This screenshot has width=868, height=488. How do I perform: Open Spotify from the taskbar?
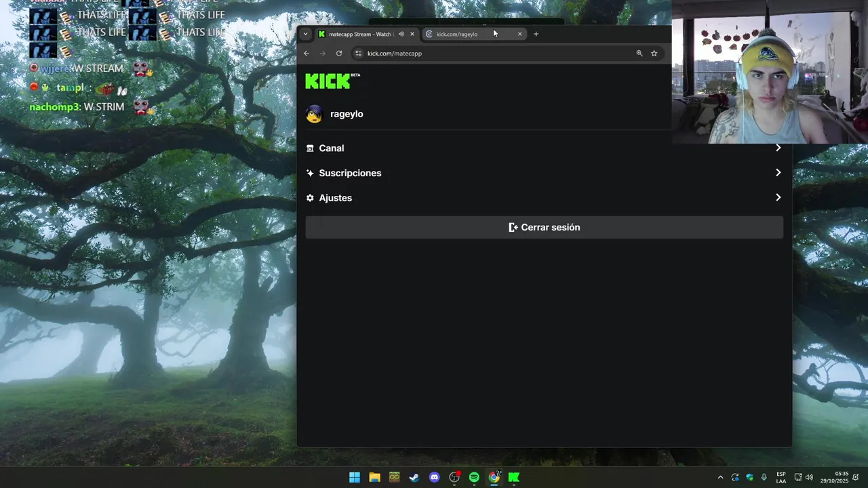tap(474, 477)
